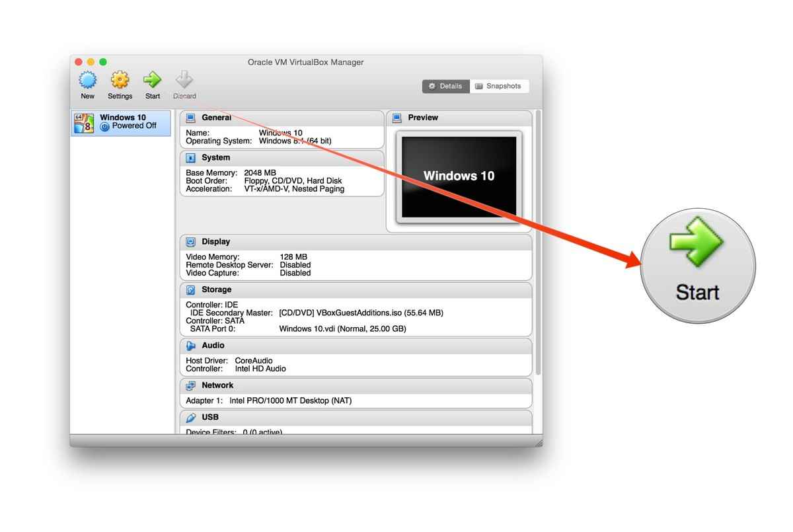Click the New virtual machine icon
The height and width of the screenshot is (532, 793).
pyautogui.click(x=87, y=81)
